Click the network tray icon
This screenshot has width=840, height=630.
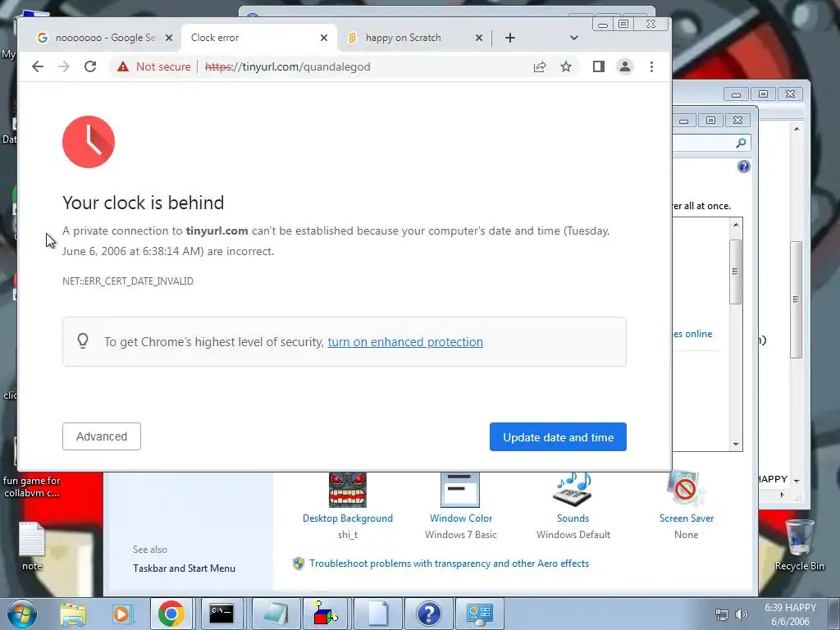[722, 614]
